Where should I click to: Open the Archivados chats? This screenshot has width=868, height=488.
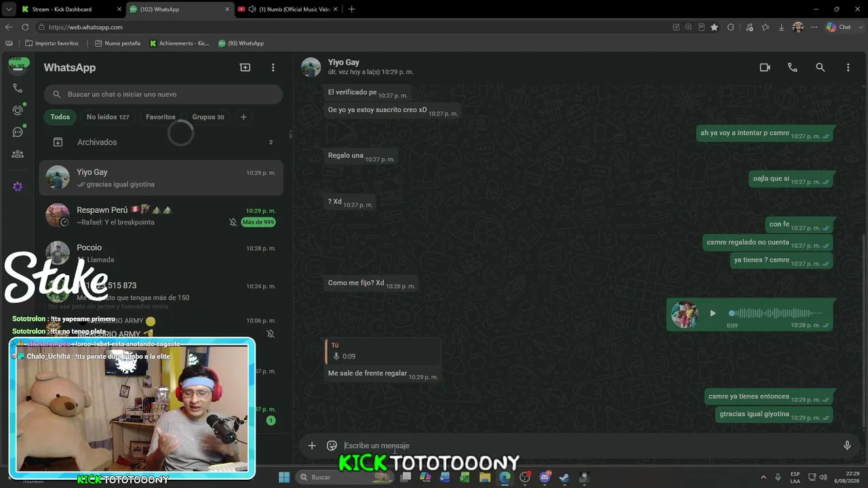161,142
